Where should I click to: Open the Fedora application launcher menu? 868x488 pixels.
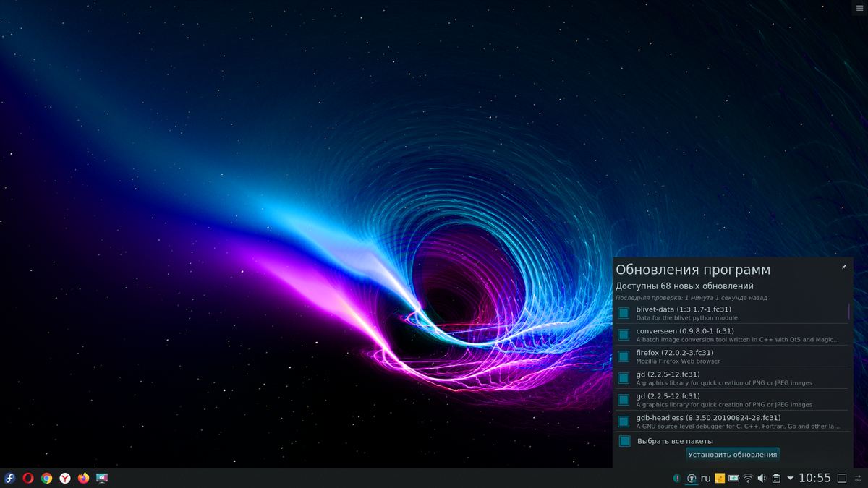10,478
